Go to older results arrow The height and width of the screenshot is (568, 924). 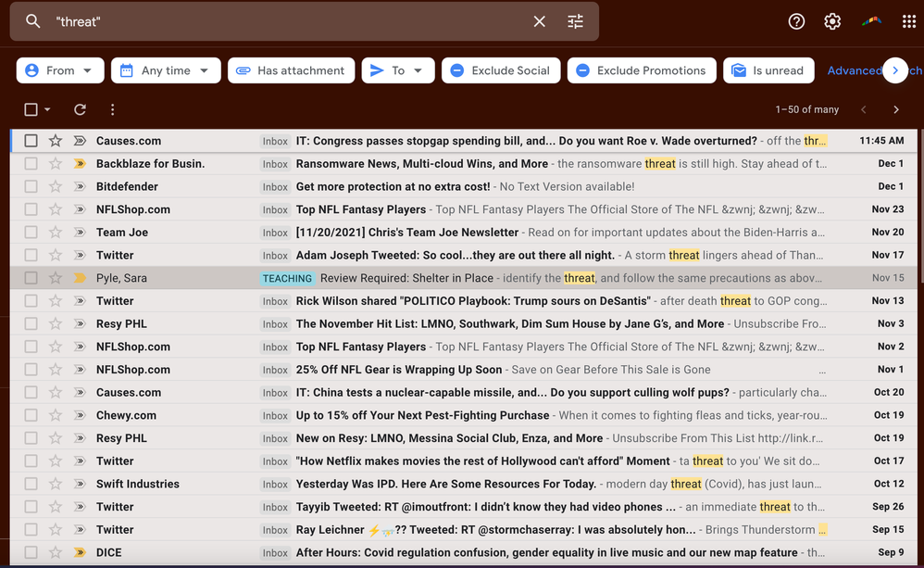coord(895,109)
